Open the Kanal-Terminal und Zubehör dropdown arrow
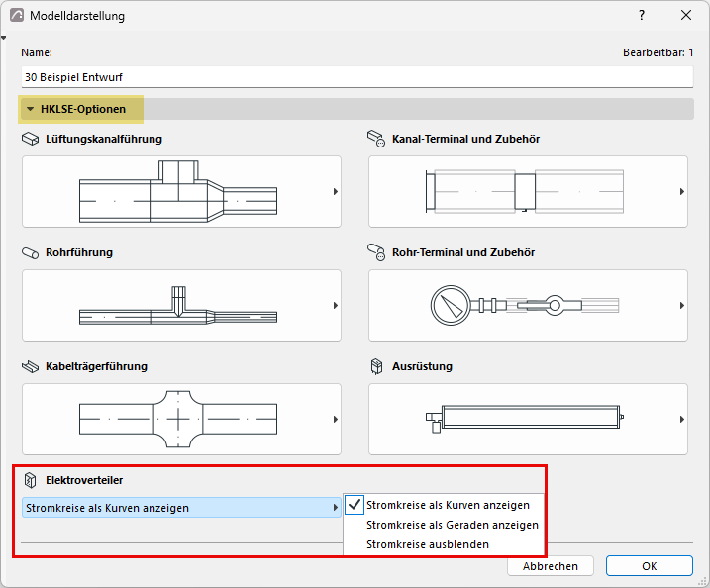Image resolution: width=710 pixels, height=588 pixels. pyautogui.click(x=682, y=191)
